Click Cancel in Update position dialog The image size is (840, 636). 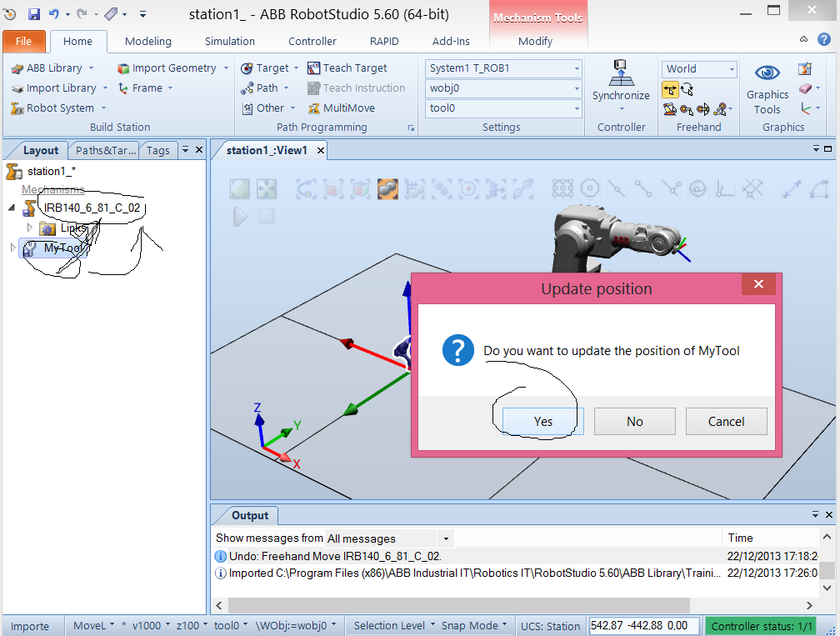727,421
